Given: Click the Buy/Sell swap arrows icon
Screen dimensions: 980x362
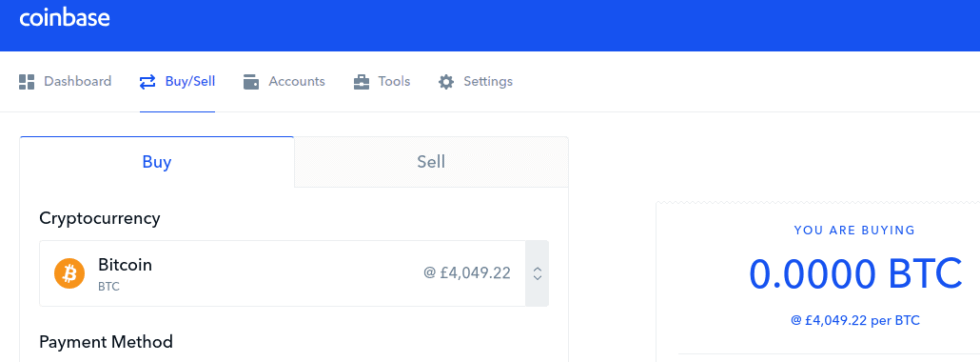Looking at the screenshot, I should (x=147, y=82).
